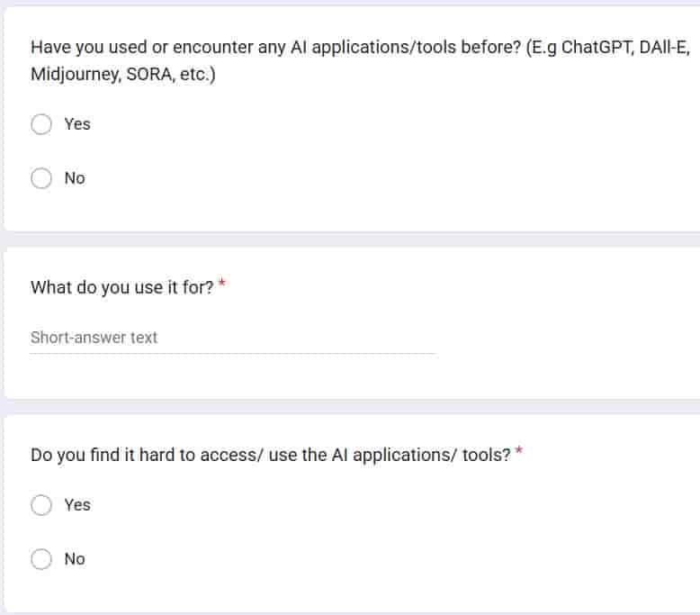The width and height of the screenshot is (700, 615).
Task: Click the words "AI applications/ tools?" in last question
Action: (421, 455)
